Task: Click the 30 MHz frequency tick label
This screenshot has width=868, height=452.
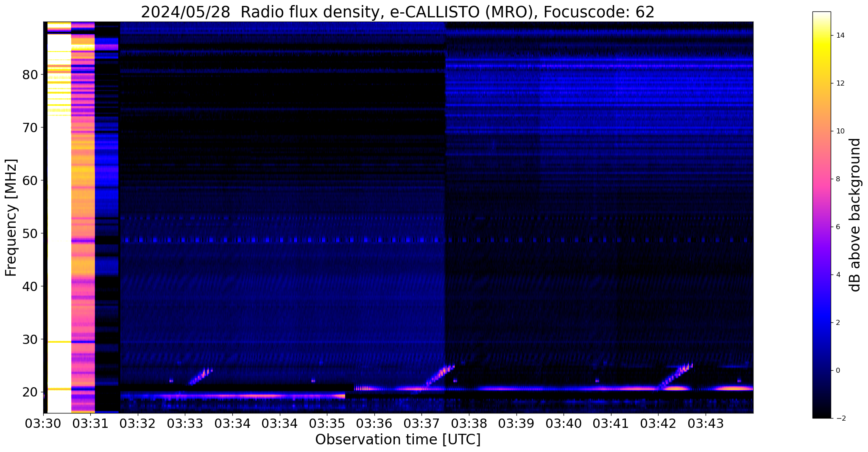Action: coord(30,339)
